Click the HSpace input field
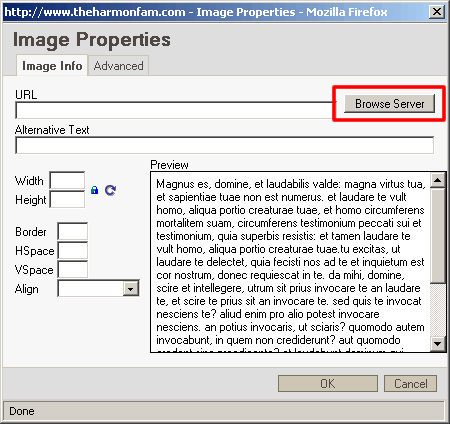The height and width of the screenshot is (424, 450). coord(73,250)
